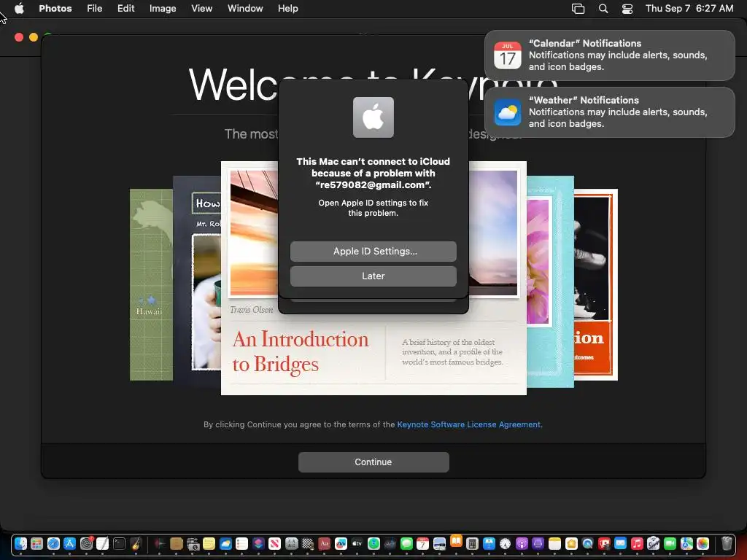Open Photo Booth in the Dock
Viewport: 747px width, 560px height.
(x=604, y=543)
